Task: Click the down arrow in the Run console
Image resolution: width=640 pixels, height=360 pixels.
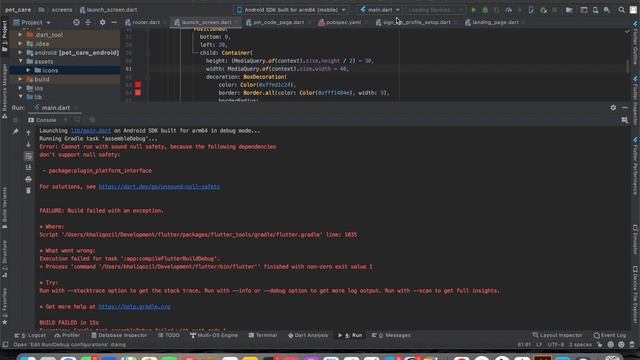Action: point(28,144)
